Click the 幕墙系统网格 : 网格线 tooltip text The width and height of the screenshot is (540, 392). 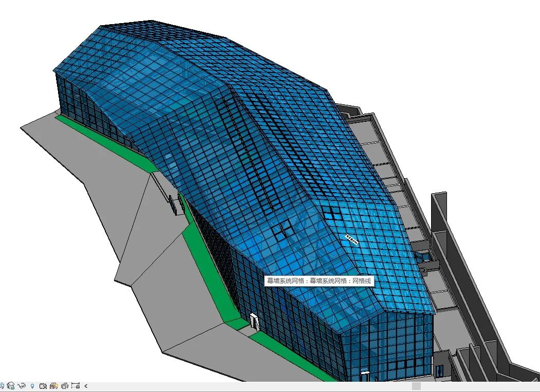[319, 281]
